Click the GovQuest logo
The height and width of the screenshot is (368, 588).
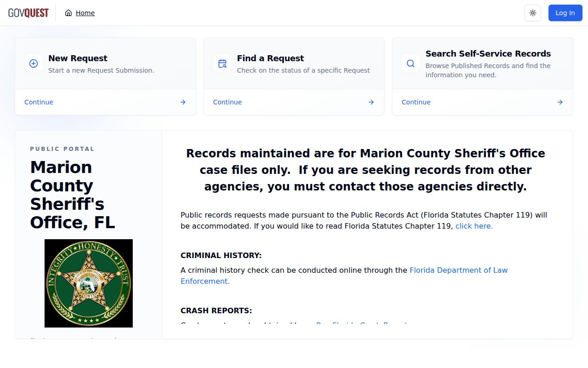pos(28,13)
